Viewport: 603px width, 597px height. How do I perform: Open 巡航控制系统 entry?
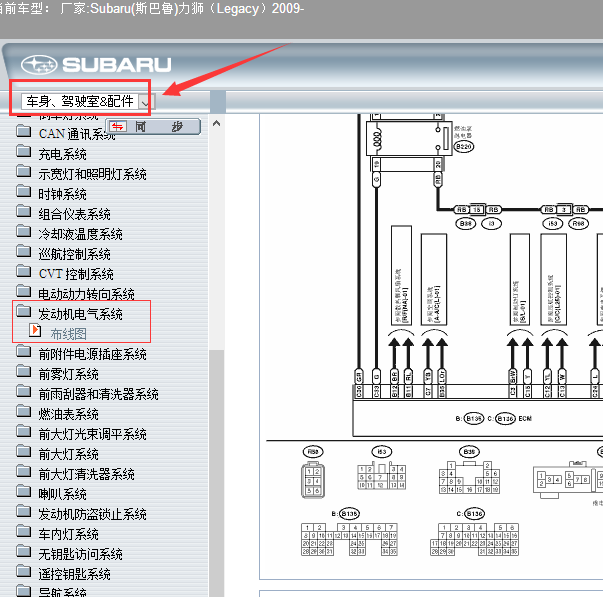click(x=74, y=254)
